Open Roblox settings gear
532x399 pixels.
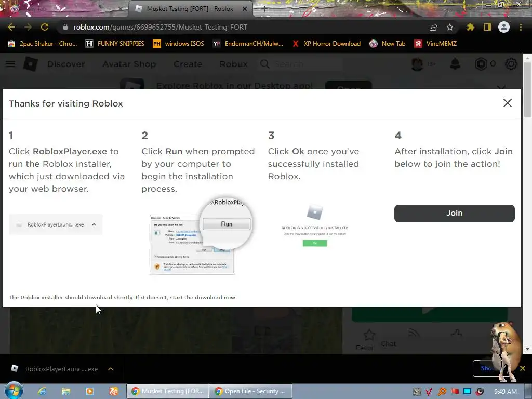[511, 64]
